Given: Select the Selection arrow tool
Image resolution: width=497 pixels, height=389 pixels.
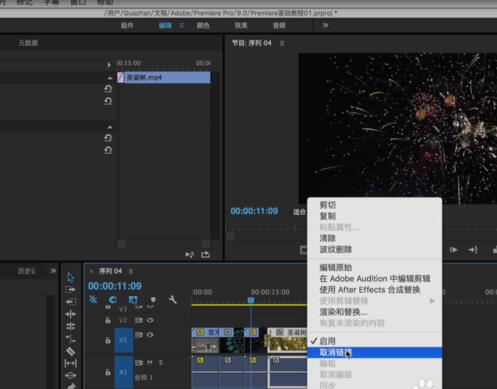Looking at the screenshot, I should (70, 277).
